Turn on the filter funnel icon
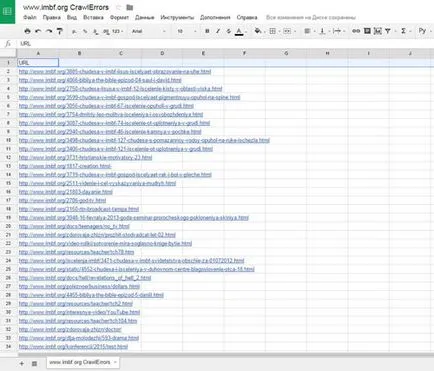 click(388, 31)
